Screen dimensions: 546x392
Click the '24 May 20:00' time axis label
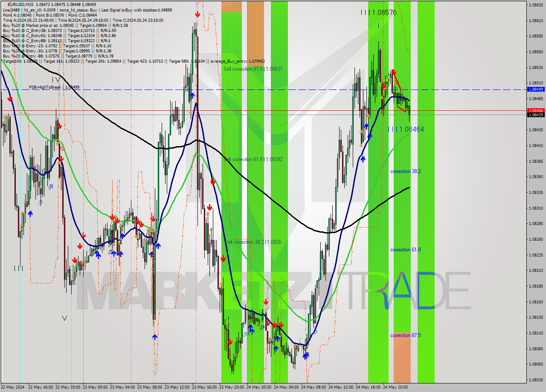[x=395, y=387]
